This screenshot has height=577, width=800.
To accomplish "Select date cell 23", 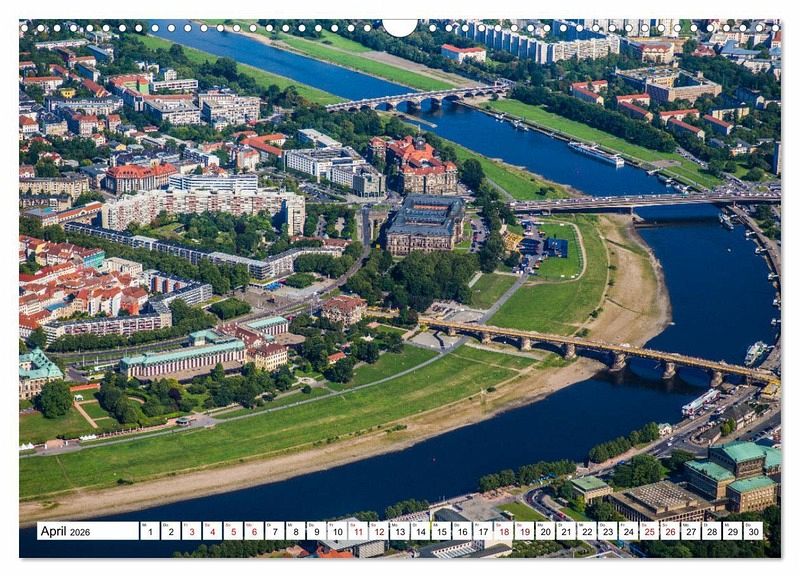I will [608, 531].
